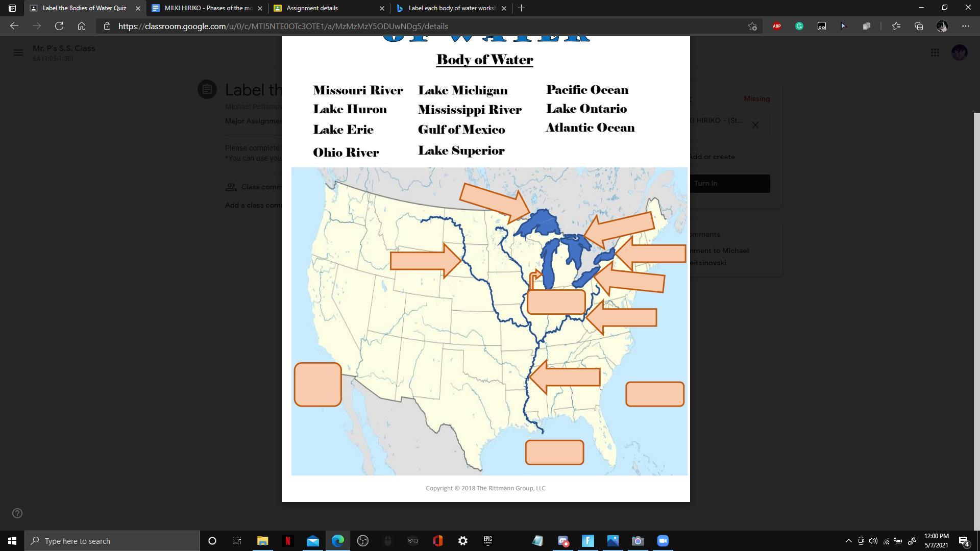Open browser Settings and more menu

pyautogui.click(x=966, y=26)
